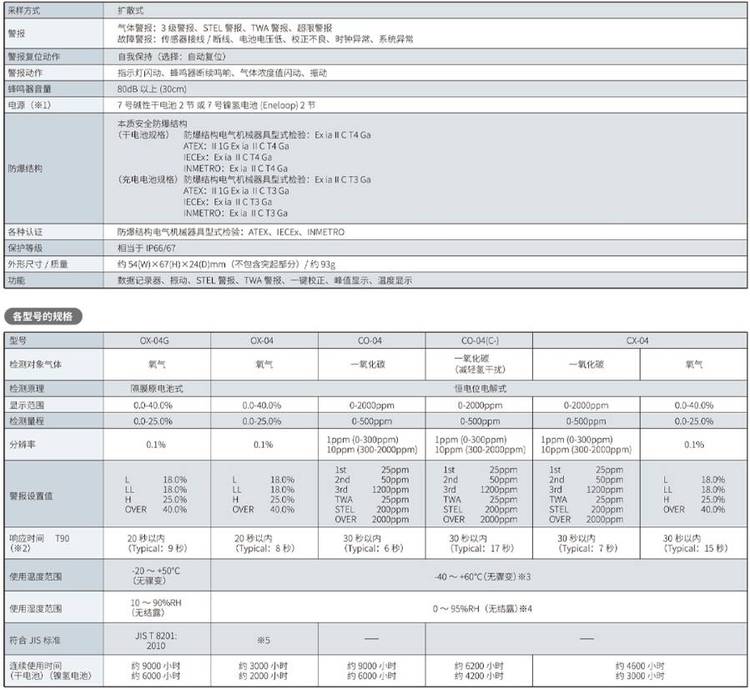Click the 隔膜原电池式 cell

156,386
